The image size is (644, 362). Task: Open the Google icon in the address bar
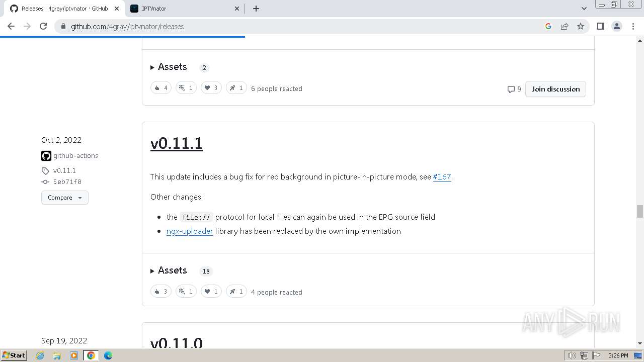coord(548,26)
